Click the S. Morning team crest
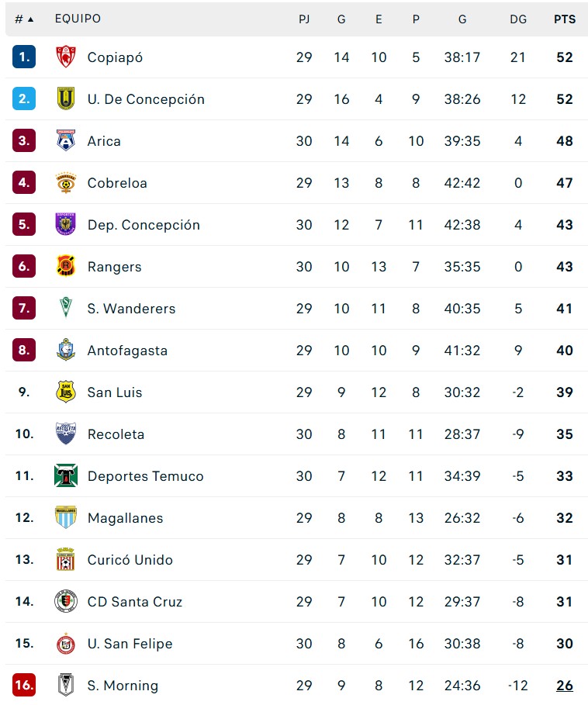This screenshot has width=588, height=705. pos(66,685)
